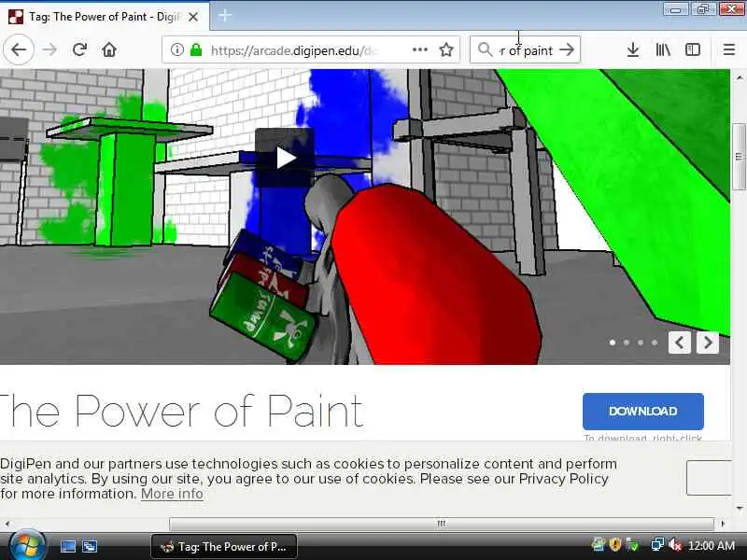Open page actions three-dot menu
This screenshot has width=747, height=560.
pos(419,49)
